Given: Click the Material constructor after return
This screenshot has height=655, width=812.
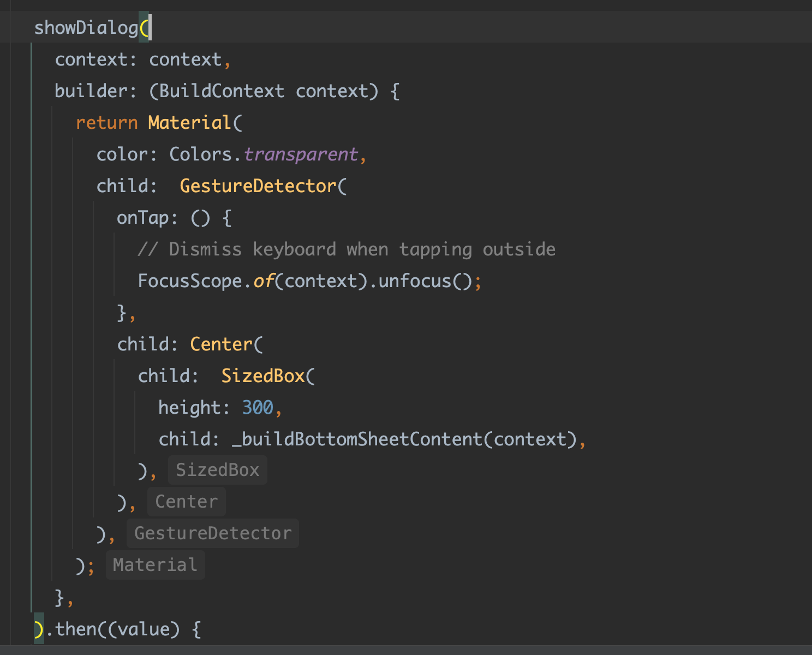Looking at the screenshot, I should tap(189, 123).
